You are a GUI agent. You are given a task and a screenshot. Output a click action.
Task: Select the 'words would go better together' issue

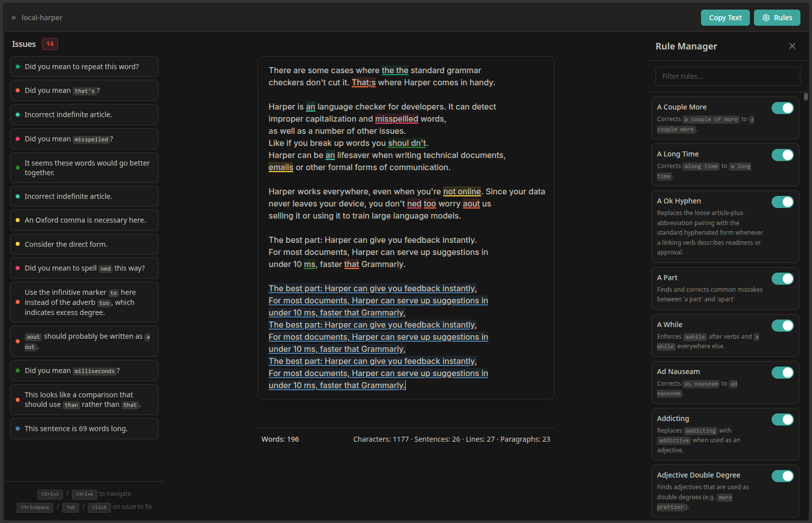tap(84, 168)
